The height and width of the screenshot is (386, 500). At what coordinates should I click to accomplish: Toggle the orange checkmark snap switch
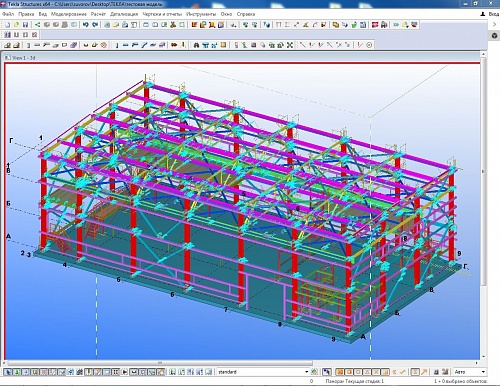(x=403, y=372)
